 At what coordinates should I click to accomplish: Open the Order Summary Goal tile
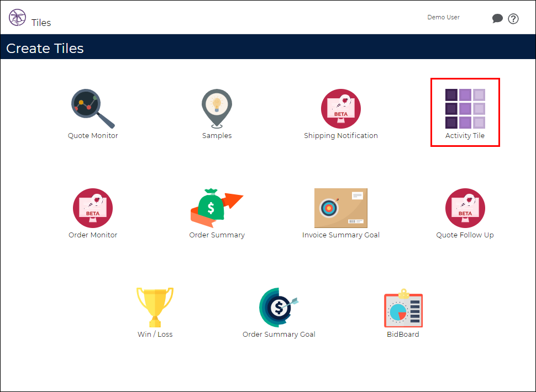(x=278, y=307)
